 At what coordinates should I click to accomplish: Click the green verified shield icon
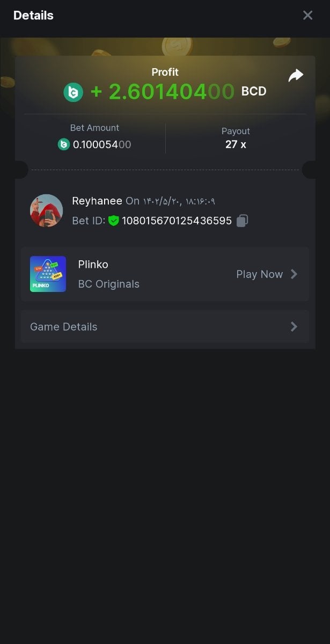pos(113,221)
